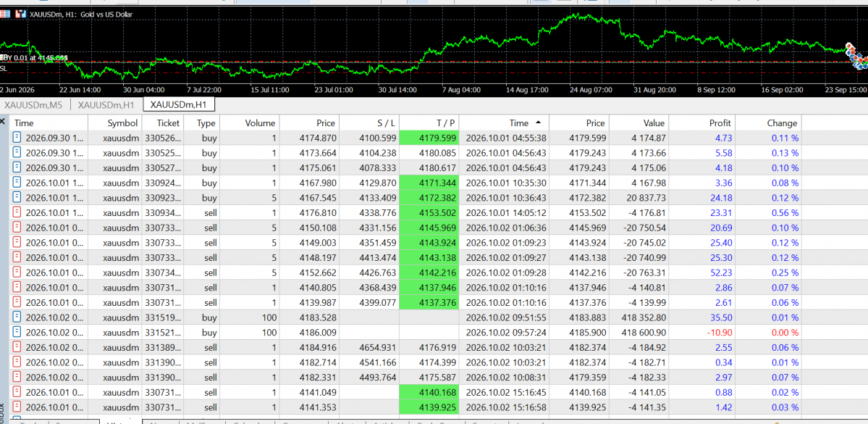This screenshot has height=424, width=868.
Task: Sort by the Value column header
Action: tap(639, 123)
